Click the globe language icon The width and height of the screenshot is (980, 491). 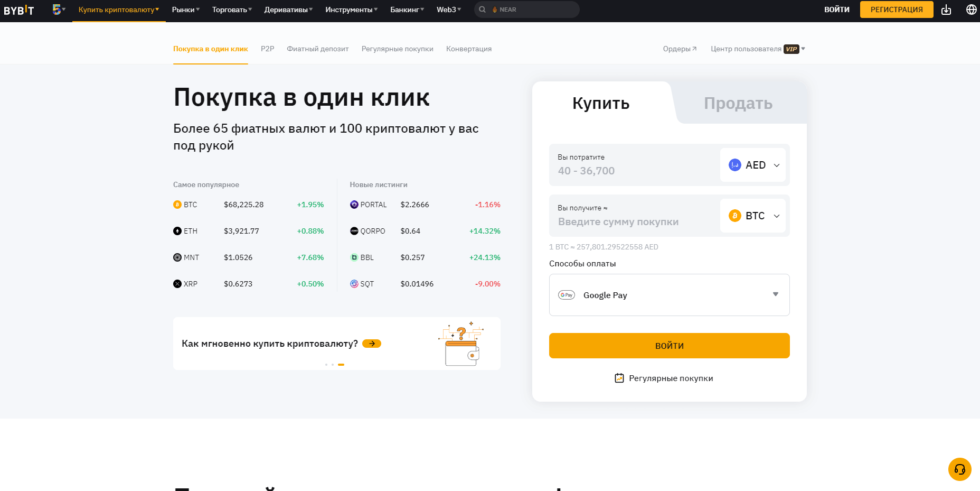point(971,10)
